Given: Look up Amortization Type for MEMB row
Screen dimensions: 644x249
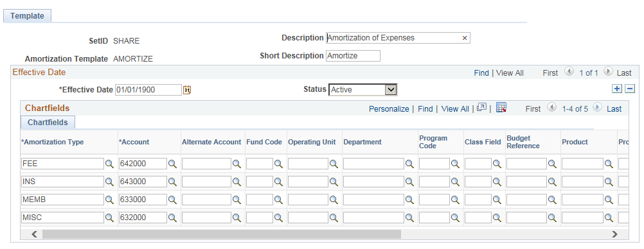Looking at the screenshot, I should pyautogui.click(x=109, y=200).
